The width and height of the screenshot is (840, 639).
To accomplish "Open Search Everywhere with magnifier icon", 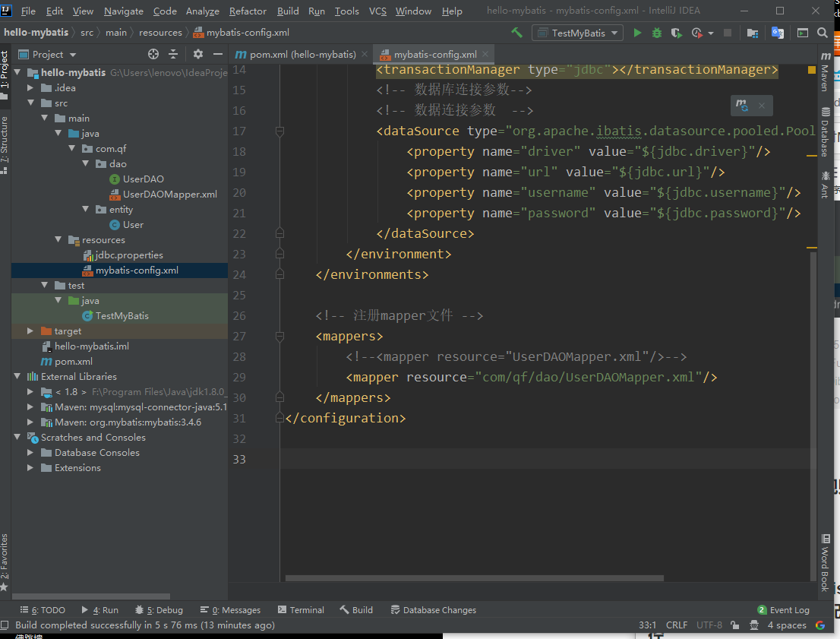I will pyautogui.click(x=823, y=33).
